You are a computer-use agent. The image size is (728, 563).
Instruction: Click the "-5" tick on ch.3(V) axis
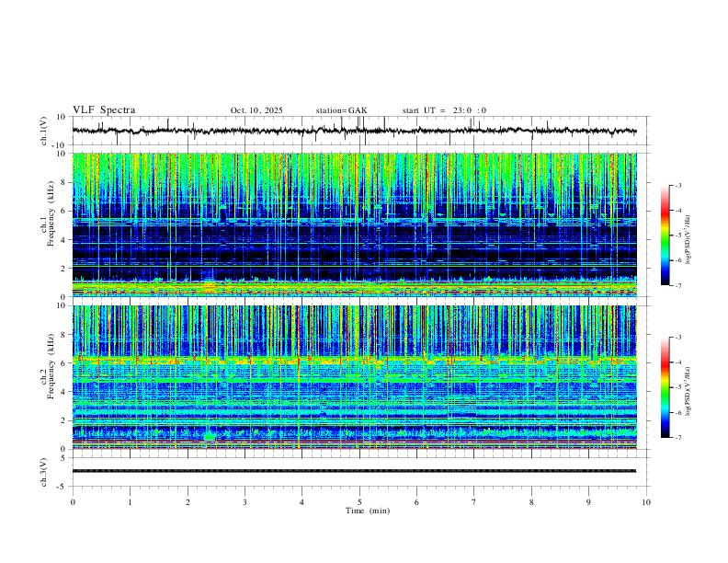62,487
